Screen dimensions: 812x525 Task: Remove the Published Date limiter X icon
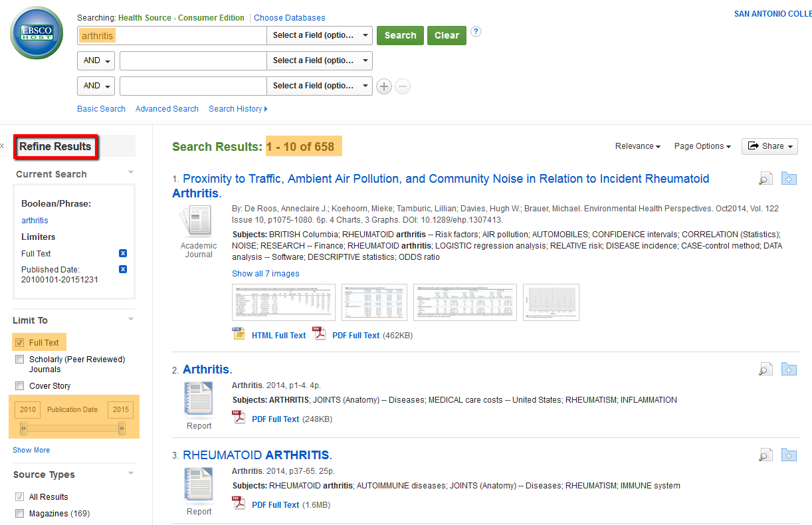tap(123, 269)
